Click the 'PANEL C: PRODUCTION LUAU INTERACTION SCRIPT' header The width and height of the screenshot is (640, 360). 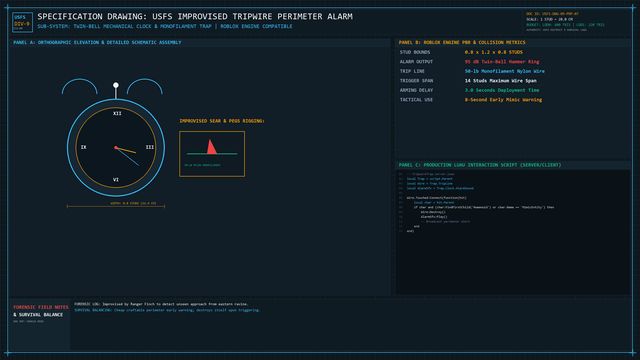pyautogui.click(x=480, y=165)
